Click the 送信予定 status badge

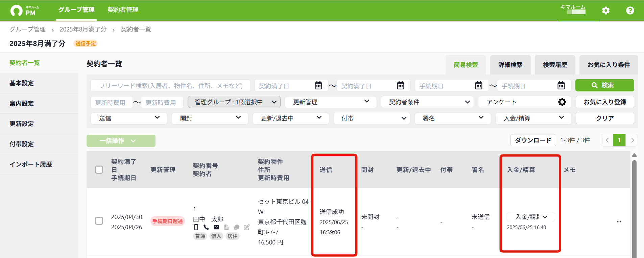point(86,43)
